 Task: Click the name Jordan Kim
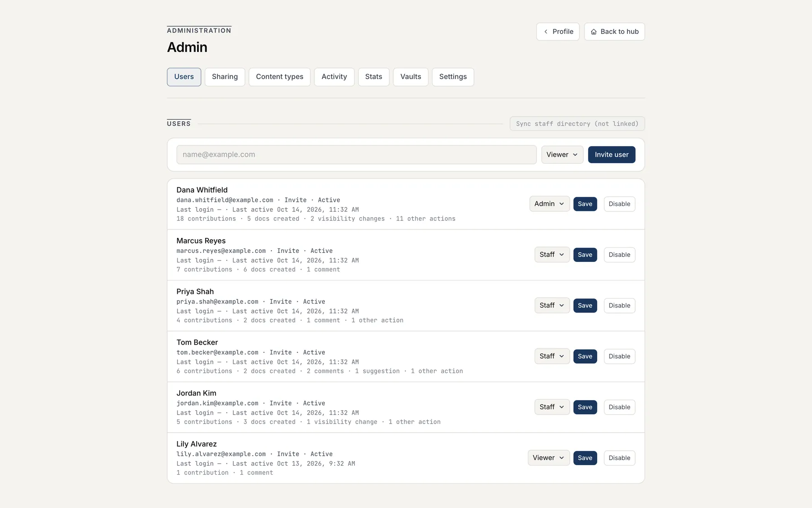pos(196,393)
